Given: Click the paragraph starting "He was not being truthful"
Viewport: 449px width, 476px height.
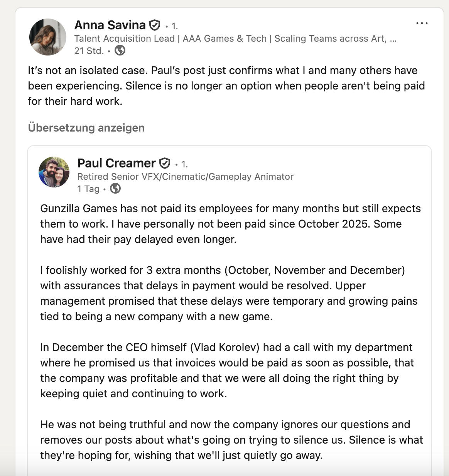Looking at the screenshot, I should point(231,440).
